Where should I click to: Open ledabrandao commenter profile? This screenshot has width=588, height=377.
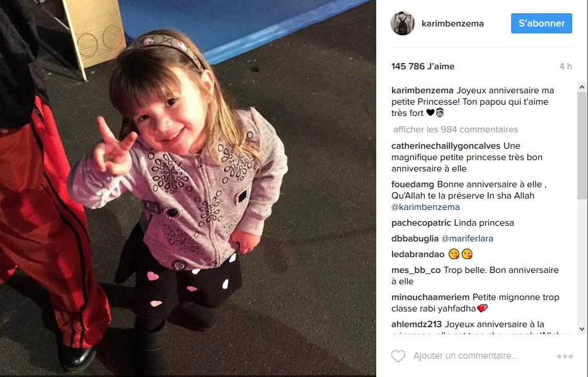pyautogui.click(x=418, y=254)
